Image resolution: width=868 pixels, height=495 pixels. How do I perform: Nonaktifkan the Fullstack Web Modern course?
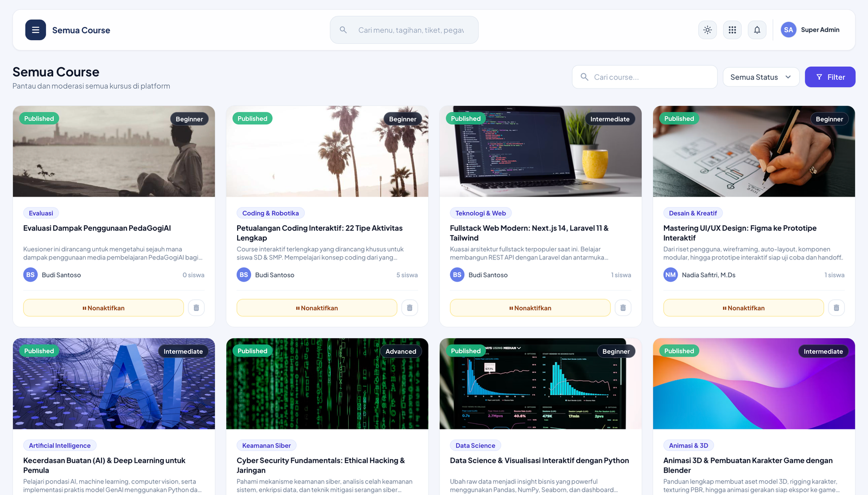coord(530,308)
